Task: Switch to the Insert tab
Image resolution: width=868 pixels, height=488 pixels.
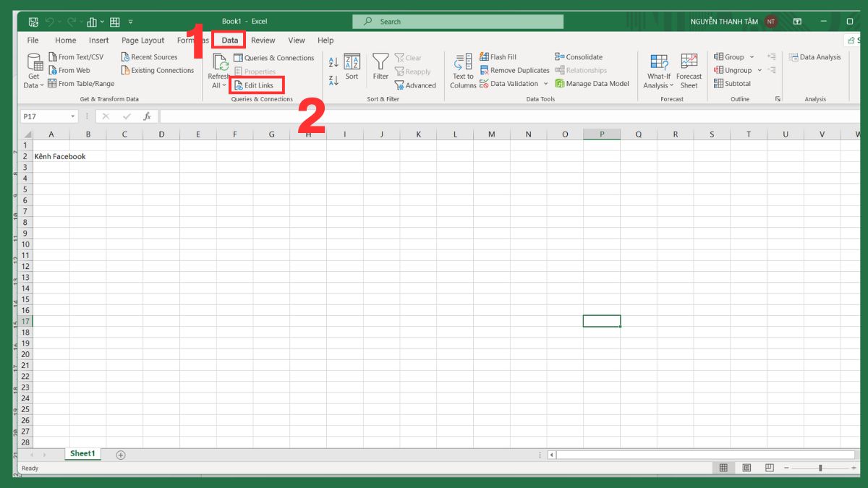Action: pyautogui.click(x=99, y=40)
